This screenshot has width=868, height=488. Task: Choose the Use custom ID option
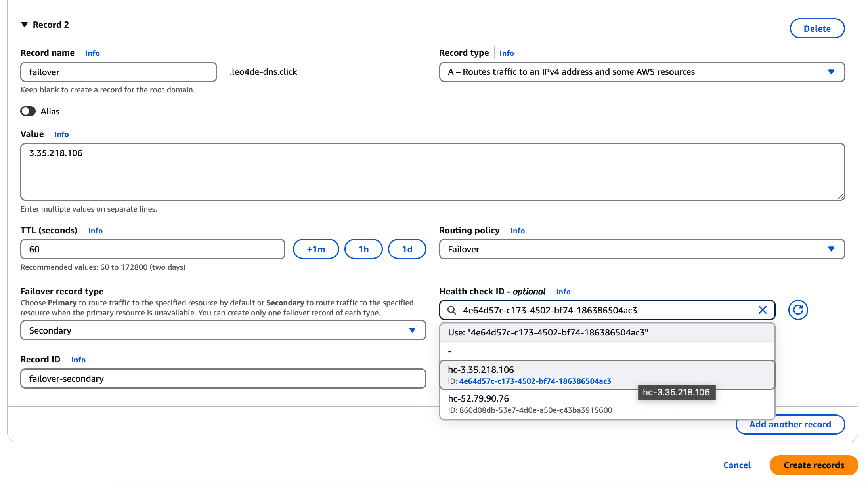pyautogui.click(x=607, y=332)
